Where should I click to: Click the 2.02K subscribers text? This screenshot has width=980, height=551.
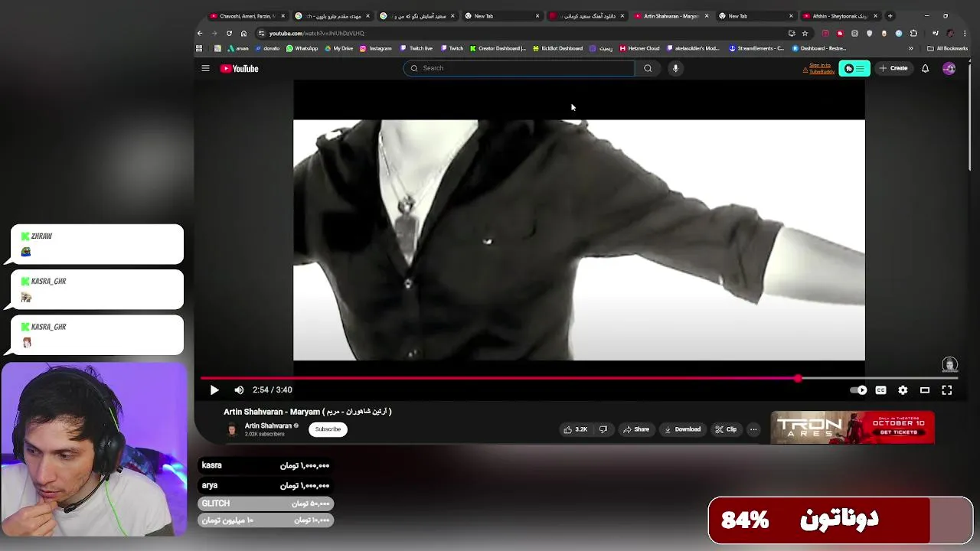[264, 434]
